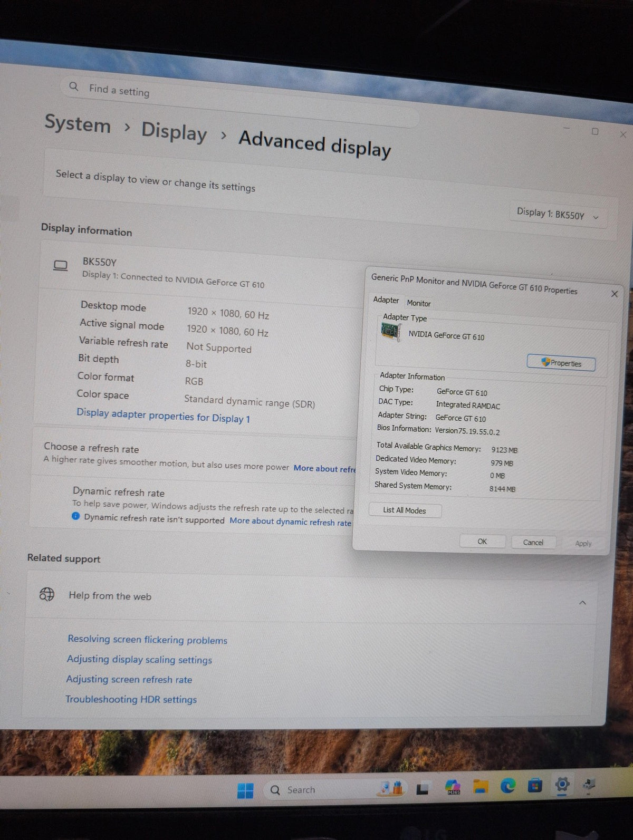Maximize the Settings window
The width and height of the screenshot is (633, 840).
(x=595, y=131)
